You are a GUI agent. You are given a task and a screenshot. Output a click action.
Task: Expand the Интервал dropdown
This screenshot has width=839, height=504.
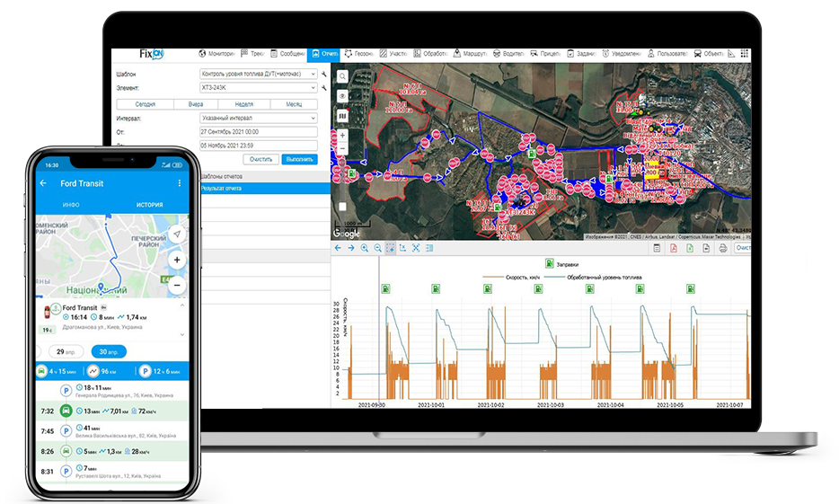click(256, 118)
